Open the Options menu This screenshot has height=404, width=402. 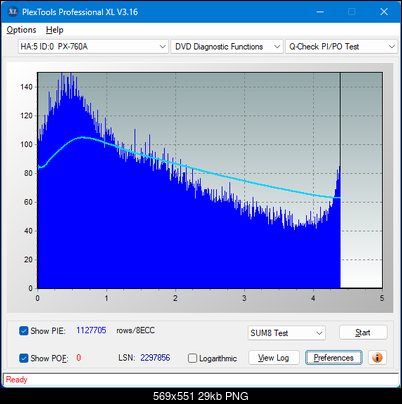tap(21, 30)
